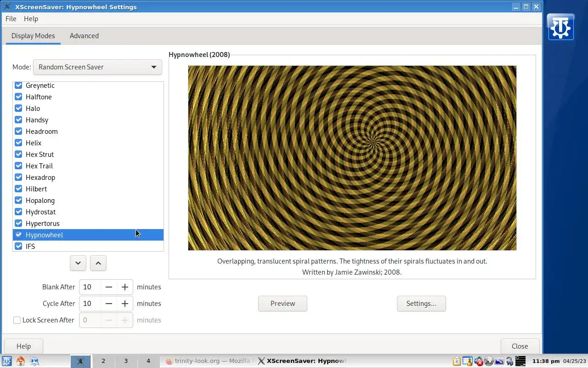Select Hypertorus in the saver list
This screenshot has height=368, width=588.
(x=88, y=224)
